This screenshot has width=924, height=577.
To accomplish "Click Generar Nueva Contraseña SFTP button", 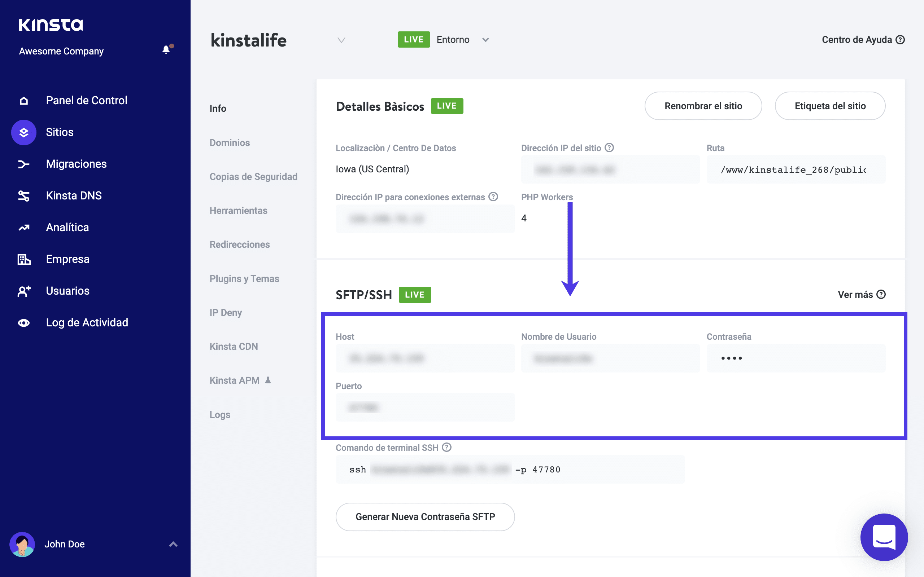I will click(425, 517).
